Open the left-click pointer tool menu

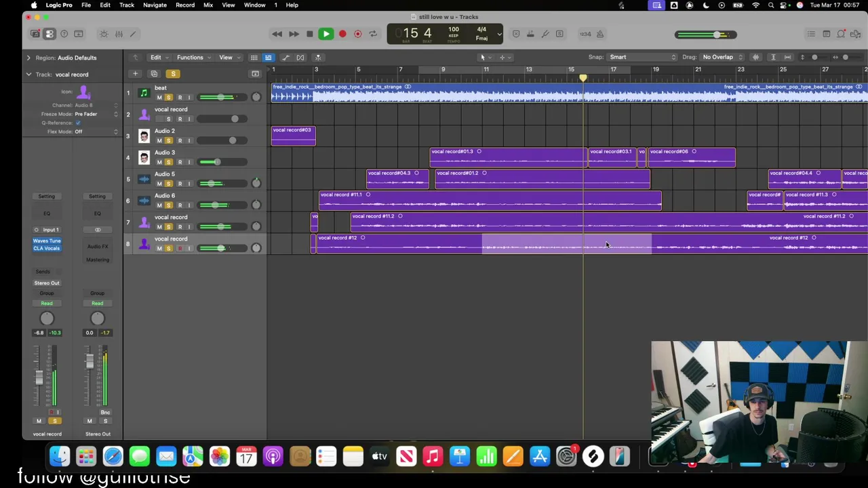point(485,58)
